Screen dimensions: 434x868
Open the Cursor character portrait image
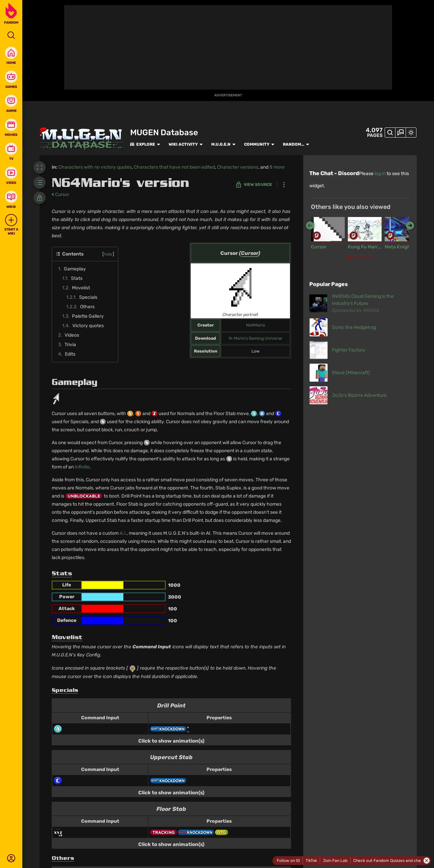[240, 287]
